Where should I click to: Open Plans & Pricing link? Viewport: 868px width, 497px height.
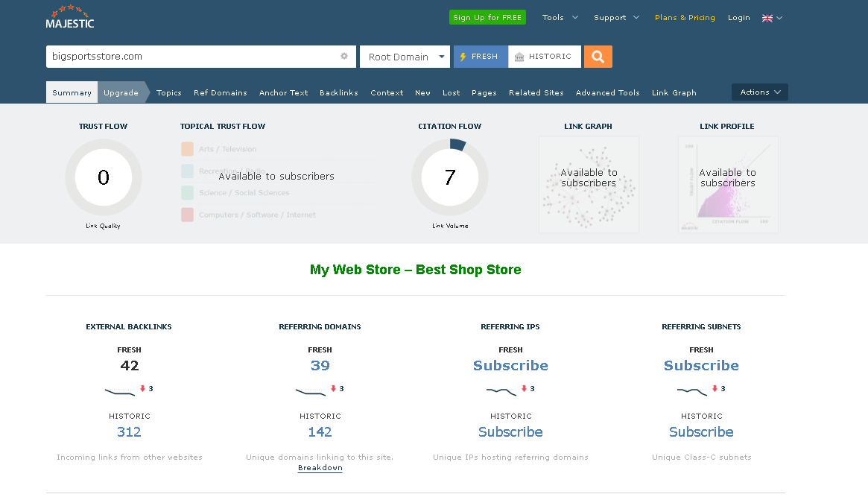tap(685, 18)
